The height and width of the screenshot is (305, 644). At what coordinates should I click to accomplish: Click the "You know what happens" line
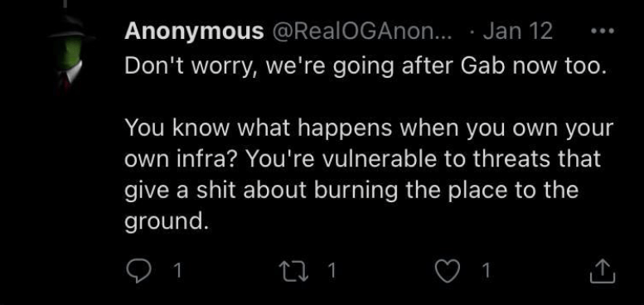pos(369,128)
